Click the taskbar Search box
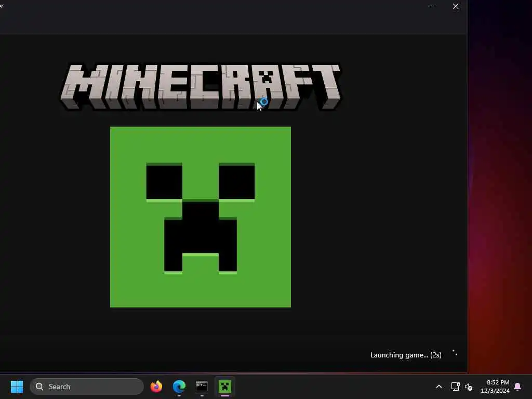 coord(87,387)
